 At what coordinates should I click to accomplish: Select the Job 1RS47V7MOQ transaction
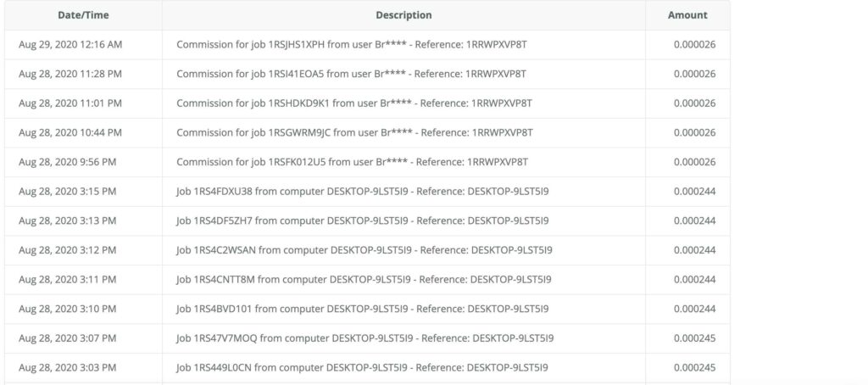click(364, 338)
